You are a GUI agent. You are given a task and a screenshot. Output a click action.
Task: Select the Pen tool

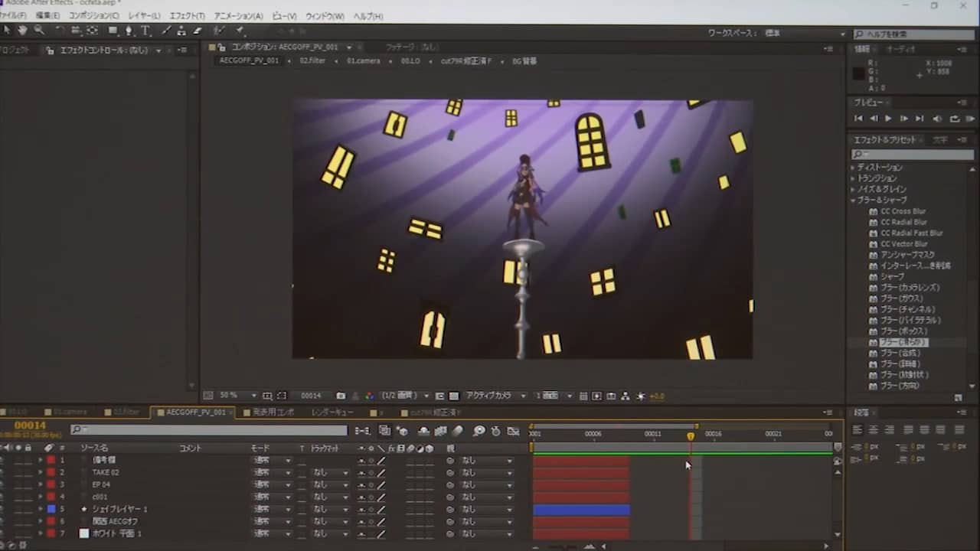(129, 31)
